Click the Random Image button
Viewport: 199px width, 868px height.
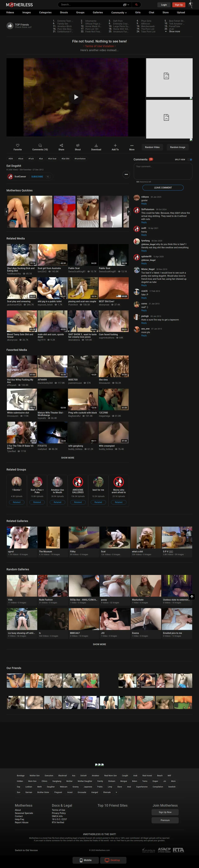(177, 147)
